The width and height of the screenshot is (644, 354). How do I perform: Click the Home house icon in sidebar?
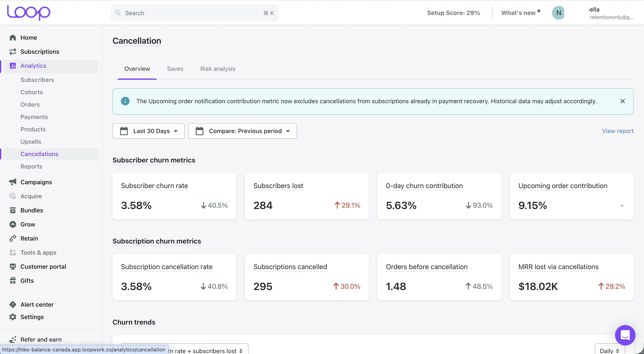(x=13, y=38)
